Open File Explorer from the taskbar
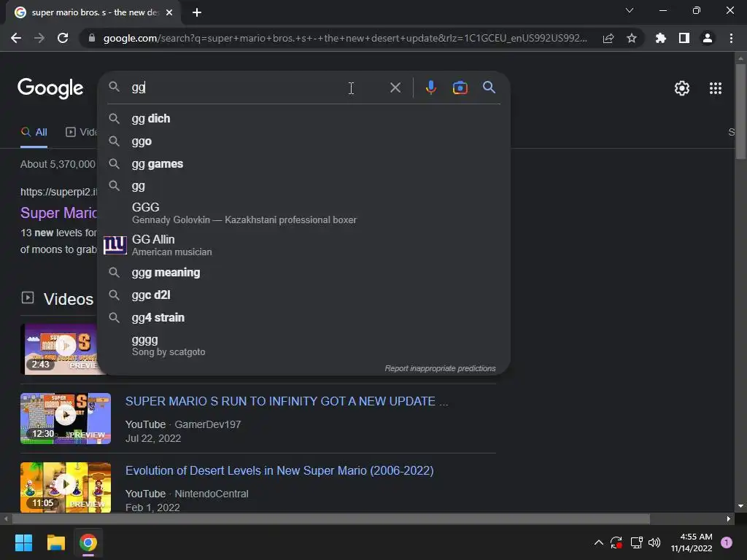The image size is (747, 560). 55,542
